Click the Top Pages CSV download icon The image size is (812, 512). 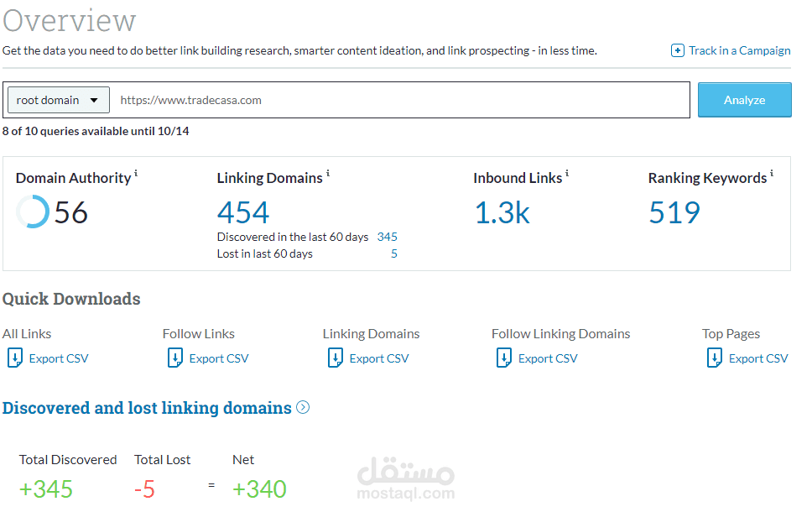[715, 358]
